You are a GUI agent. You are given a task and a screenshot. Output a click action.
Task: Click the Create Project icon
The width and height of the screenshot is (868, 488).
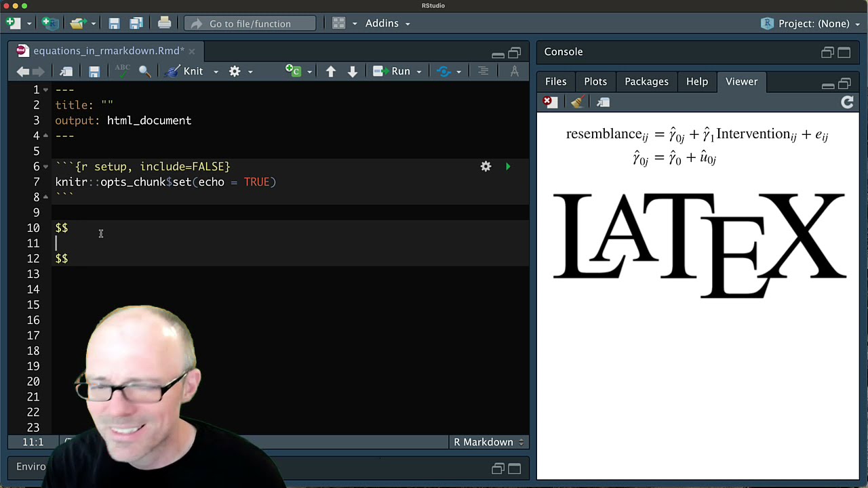[x=50, y=23]
